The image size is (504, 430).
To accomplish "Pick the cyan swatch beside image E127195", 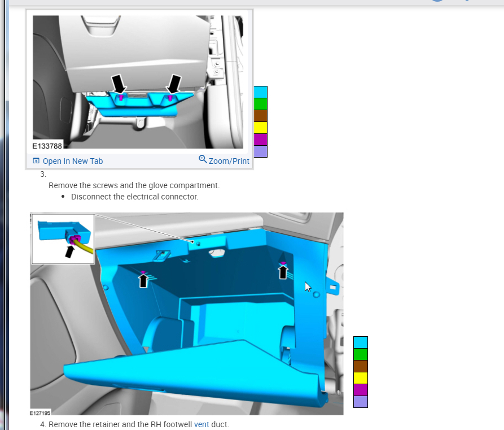I will 361,342.
